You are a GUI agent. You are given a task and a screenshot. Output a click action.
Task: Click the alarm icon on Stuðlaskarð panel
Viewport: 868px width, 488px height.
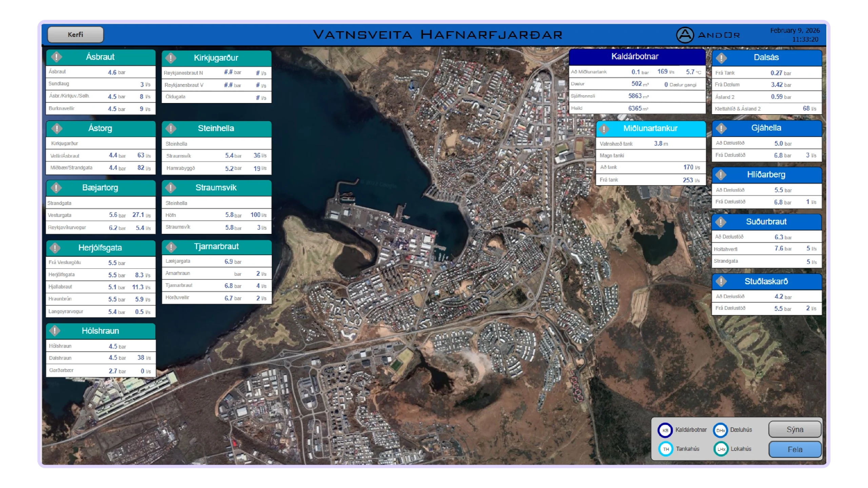[721, 281]
